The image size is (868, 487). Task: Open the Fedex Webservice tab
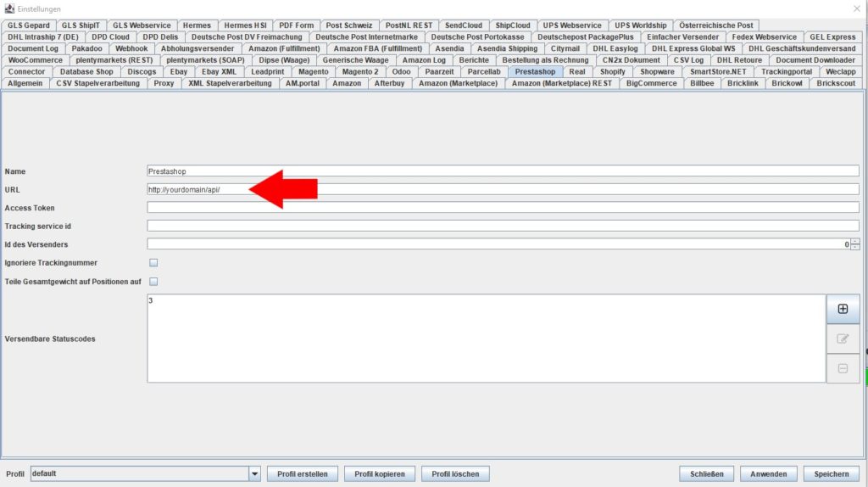click(764, 36)
